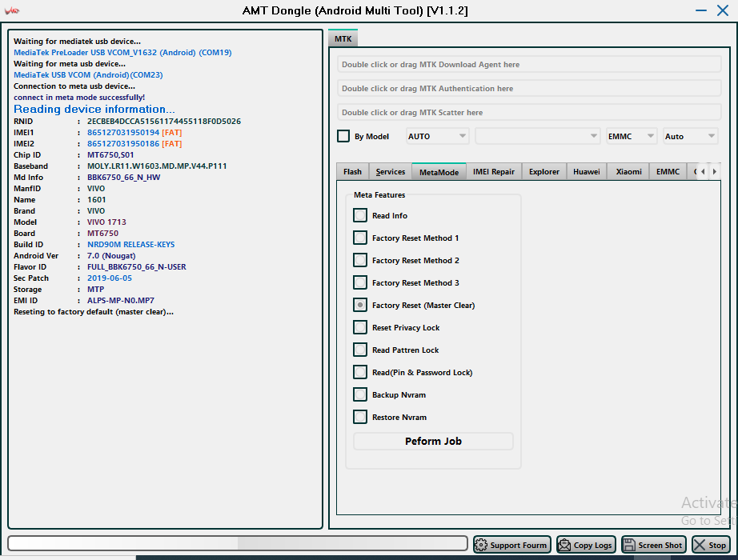
Task: Click the MTK Scatter field
Action: (x=529, y=113)
